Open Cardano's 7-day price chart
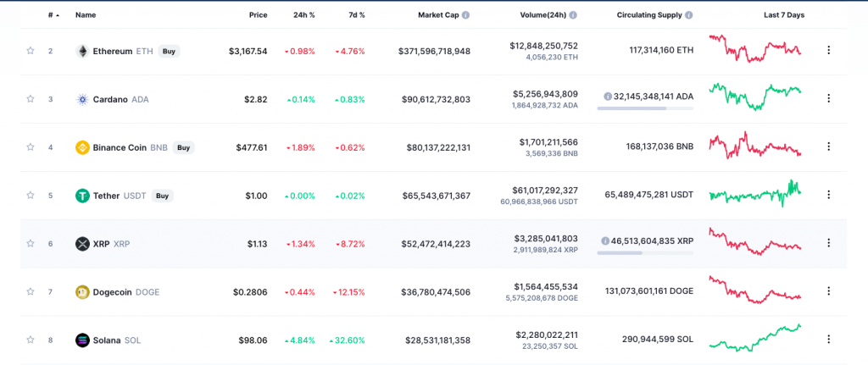 [755, 97]
